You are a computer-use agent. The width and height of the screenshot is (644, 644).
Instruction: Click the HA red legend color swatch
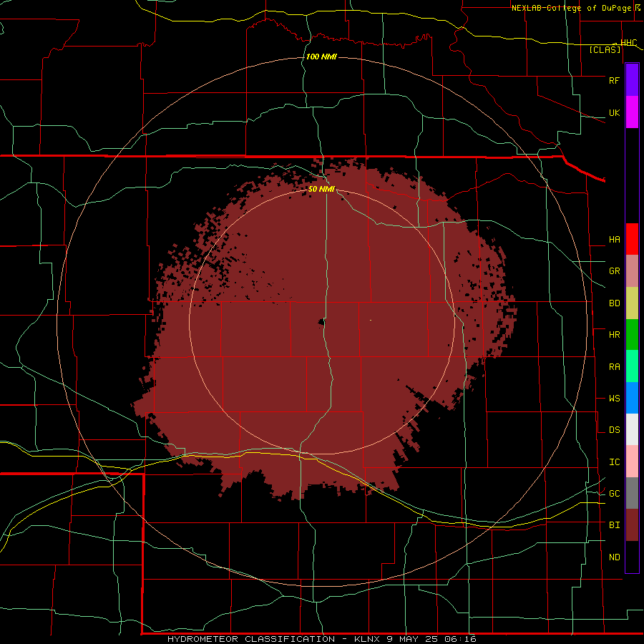coord(632,239)
